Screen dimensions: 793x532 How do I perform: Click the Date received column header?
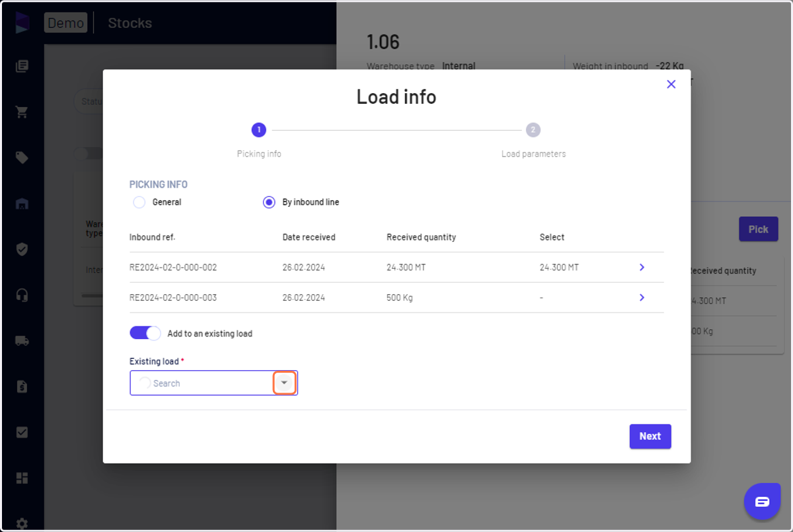(x=309, y=237)
